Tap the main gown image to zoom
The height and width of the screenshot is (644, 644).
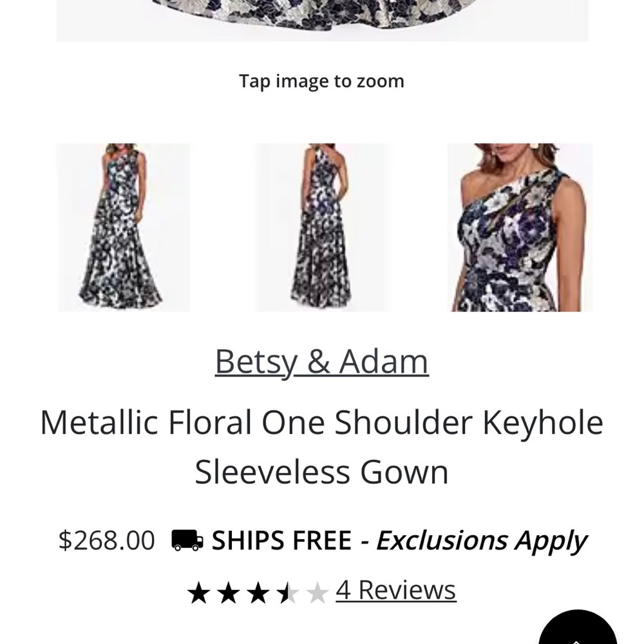coord(322,19)
